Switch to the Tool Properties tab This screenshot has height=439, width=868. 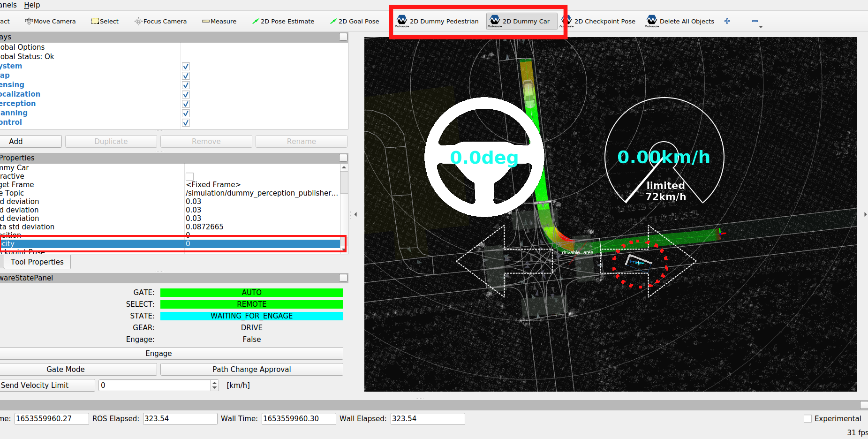coord(37,262)
